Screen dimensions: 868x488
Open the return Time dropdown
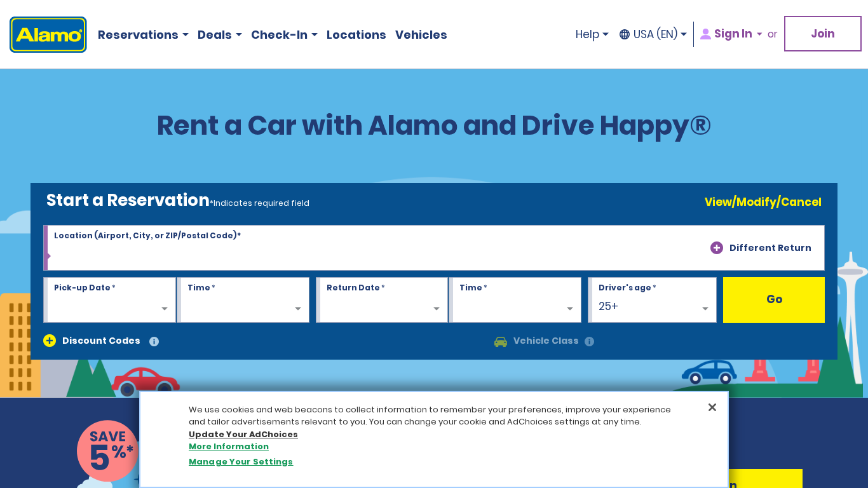tap(515, 300)
